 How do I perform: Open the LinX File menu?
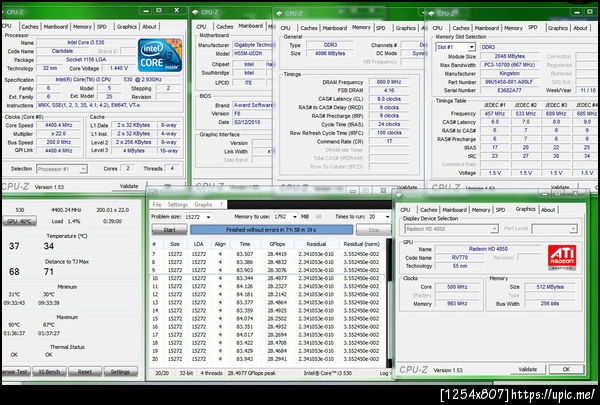pos(157,204)
